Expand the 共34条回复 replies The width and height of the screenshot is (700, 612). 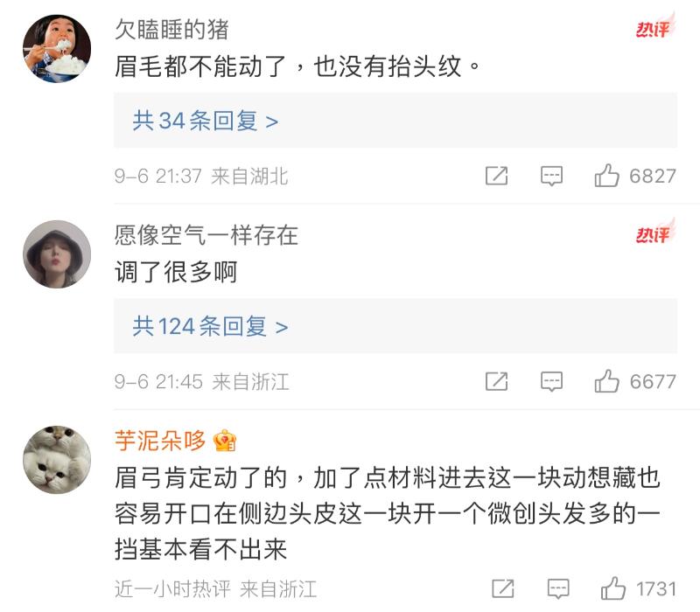206,121
